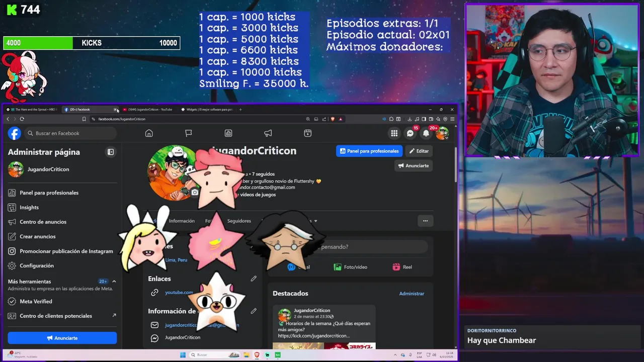Open the Ads megaphone icon in top bar
644x362 pixels.
point(268,133)
